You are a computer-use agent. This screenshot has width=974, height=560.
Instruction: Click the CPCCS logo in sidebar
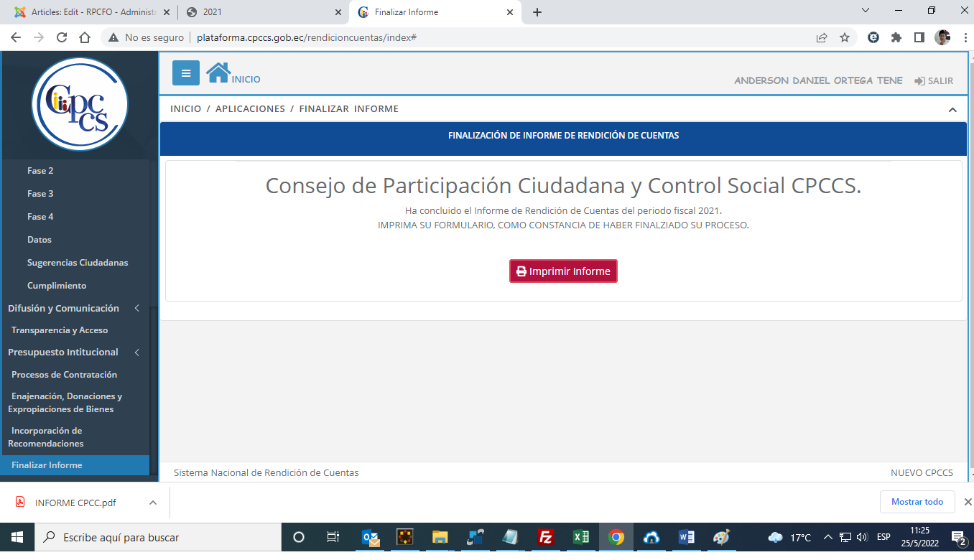point(80,104)
